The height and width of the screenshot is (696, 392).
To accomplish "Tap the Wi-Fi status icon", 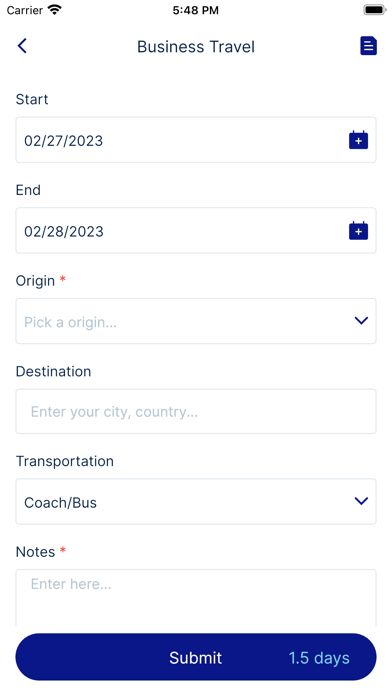I will (x=55, y=10).
